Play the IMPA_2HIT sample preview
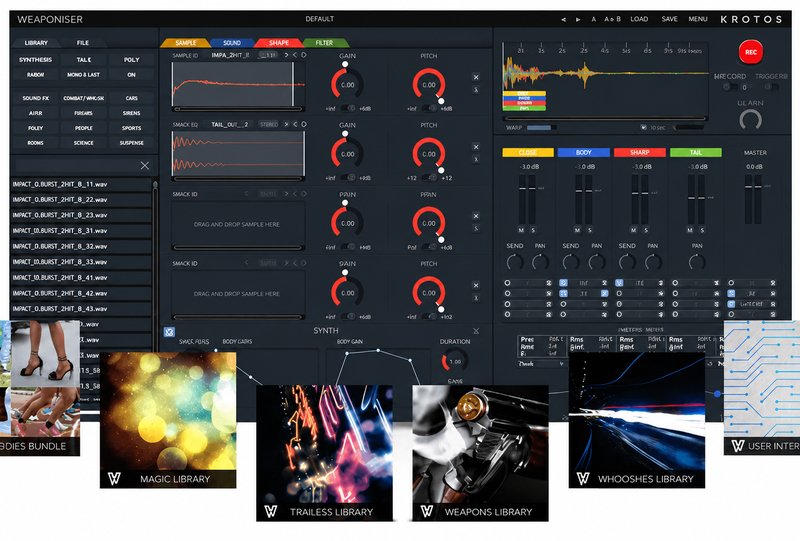This screenshot has height=541, width=800. pos(304,55)
